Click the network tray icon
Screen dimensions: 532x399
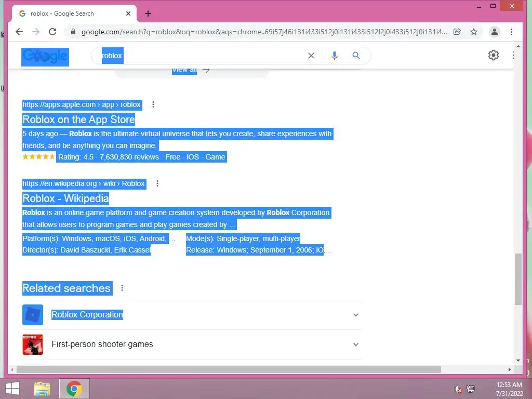pyautogui.click(x=471, y=389)
